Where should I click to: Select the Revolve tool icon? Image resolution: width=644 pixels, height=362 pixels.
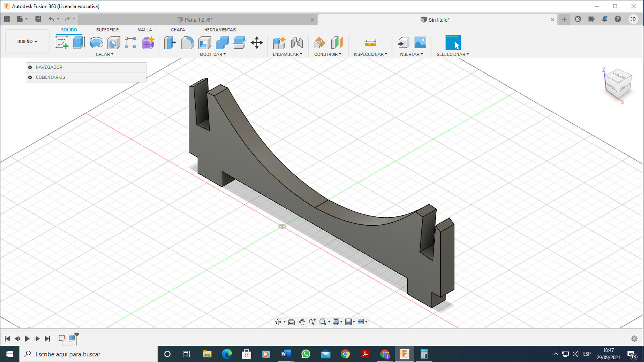96,42
